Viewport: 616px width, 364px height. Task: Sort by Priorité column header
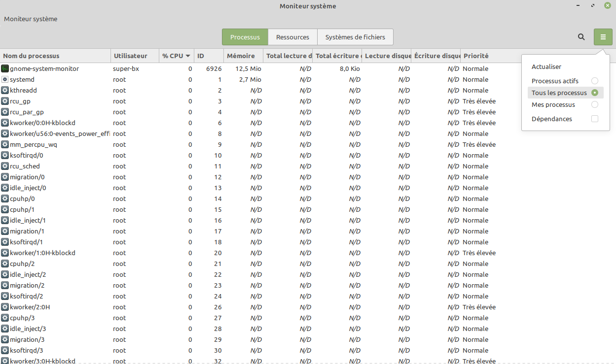click(476, 56)
